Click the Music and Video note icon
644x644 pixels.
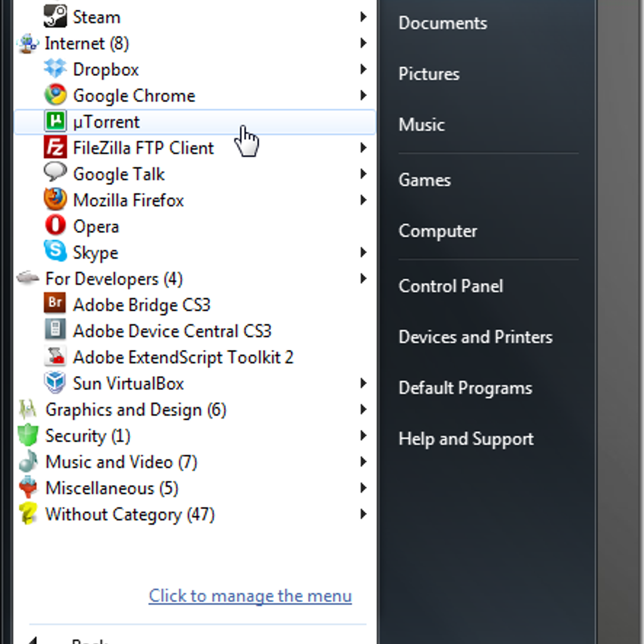coord(28,461)
